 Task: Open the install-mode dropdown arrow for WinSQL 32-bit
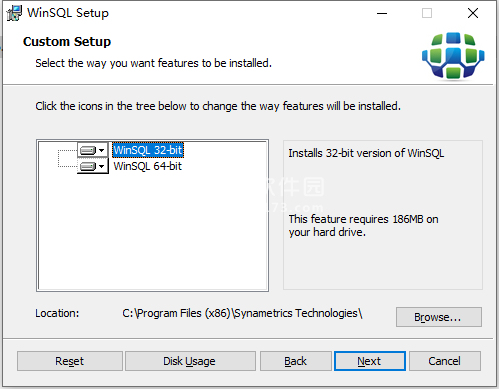[102, 150]
